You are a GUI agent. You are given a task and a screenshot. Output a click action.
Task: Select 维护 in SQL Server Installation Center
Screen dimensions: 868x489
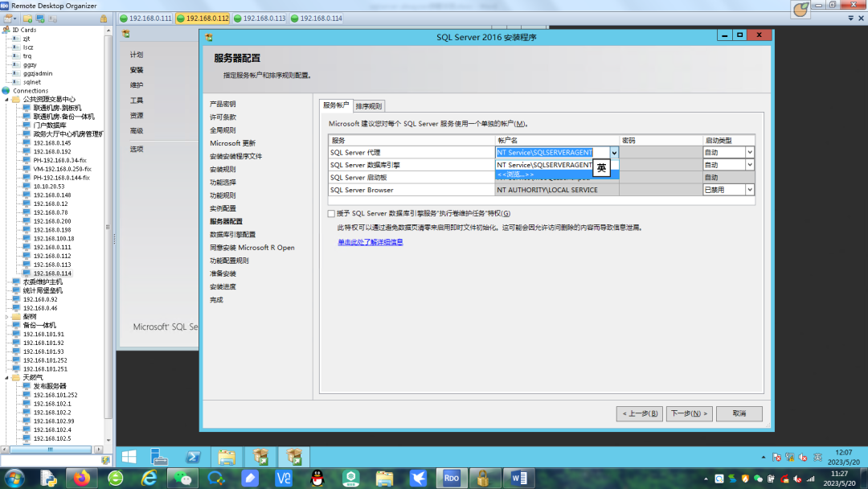[x=136, y=84]
